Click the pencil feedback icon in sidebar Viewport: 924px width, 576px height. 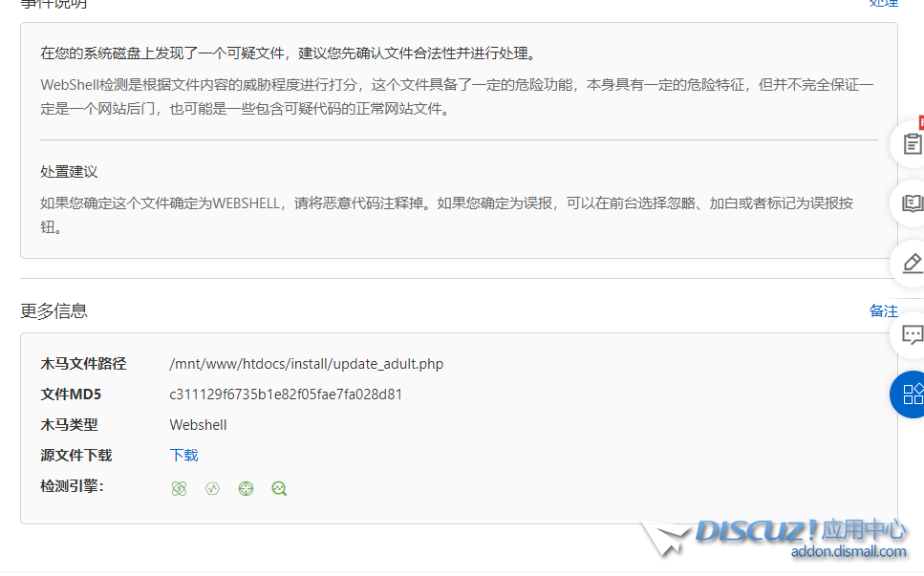(913, 264)
